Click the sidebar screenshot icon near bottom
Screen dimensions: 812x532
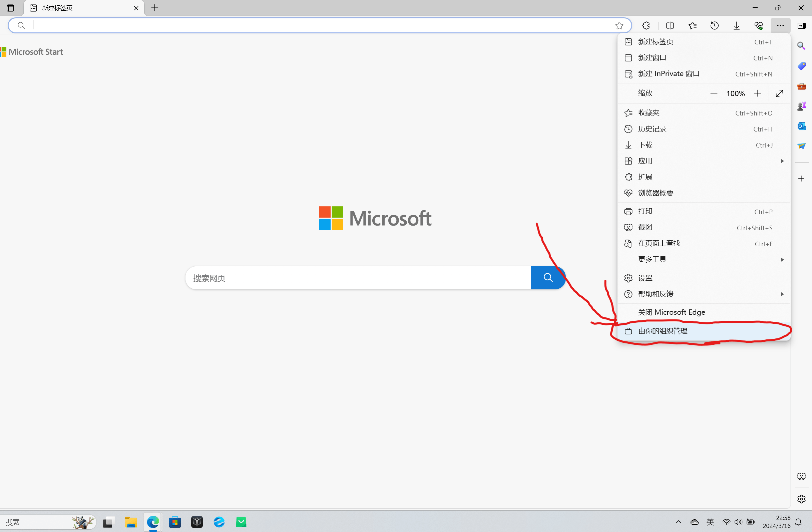click(801, 476)
